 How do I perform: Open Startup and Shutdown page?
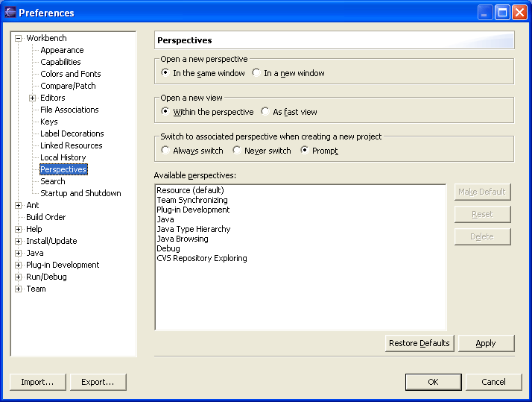pos(80,193)
